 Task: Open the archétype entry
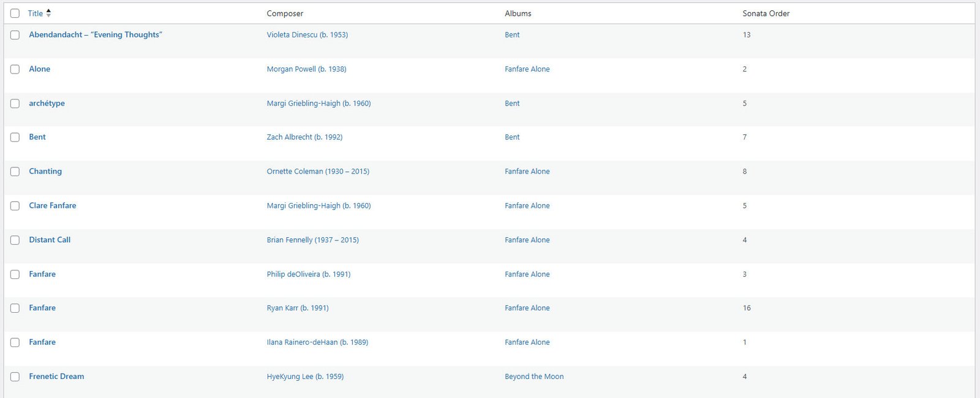click(47, 104)
